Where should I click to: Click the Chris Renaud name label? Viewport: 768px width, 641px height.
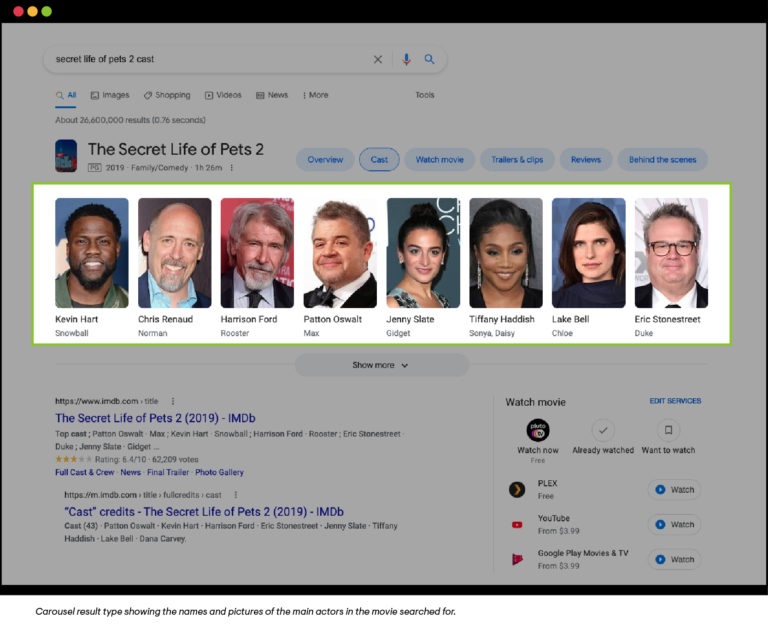(x=165, y=319)
